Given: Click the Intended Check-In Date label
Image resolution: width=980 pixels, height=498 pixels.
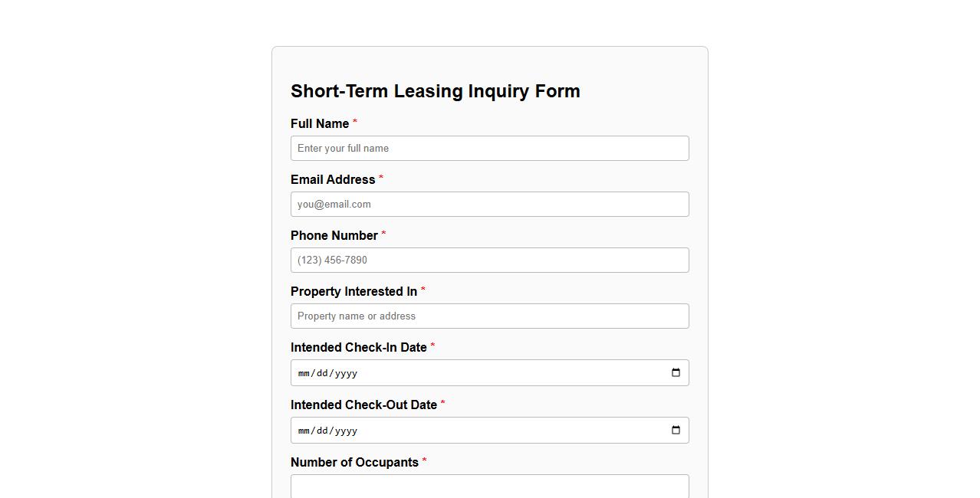Looking at the screenshot, I should 360,347.
